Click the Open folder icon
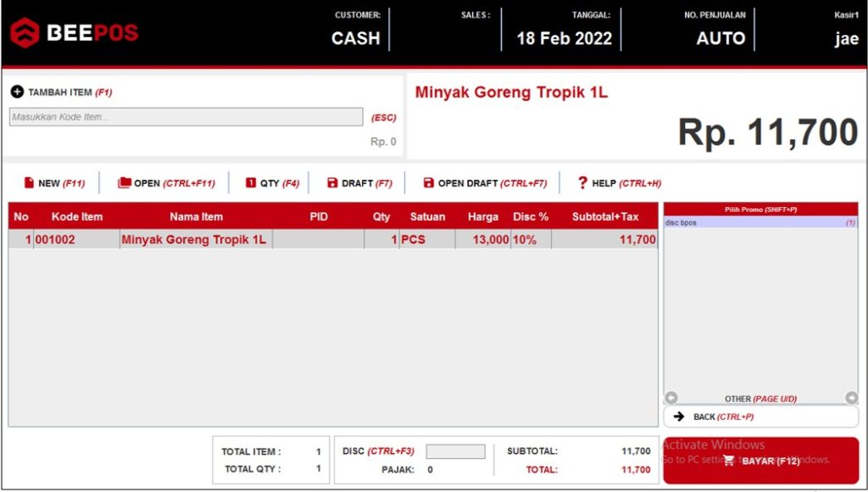Image resolution: width=868 pixels, height=492 pixels. 124,183
